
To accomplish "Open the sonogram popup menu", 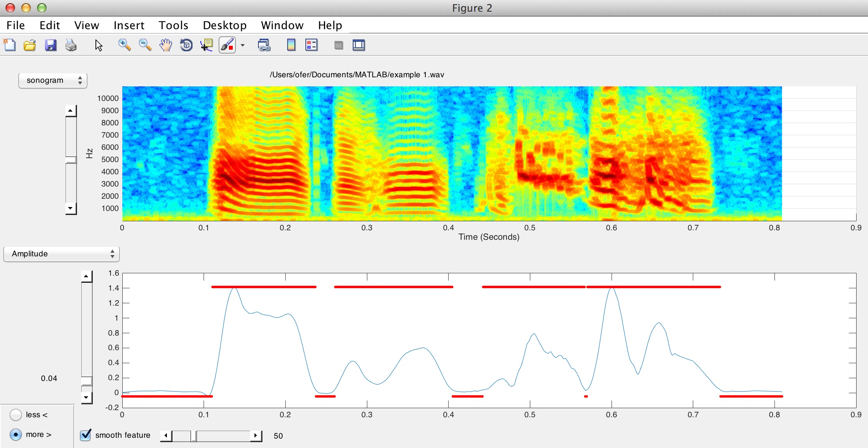I will pyautogui.click(x=52, y=80).
